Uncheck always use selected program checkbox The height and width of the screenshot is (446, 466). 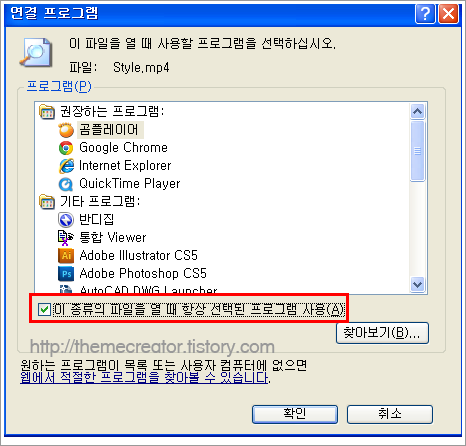[44, 309]
